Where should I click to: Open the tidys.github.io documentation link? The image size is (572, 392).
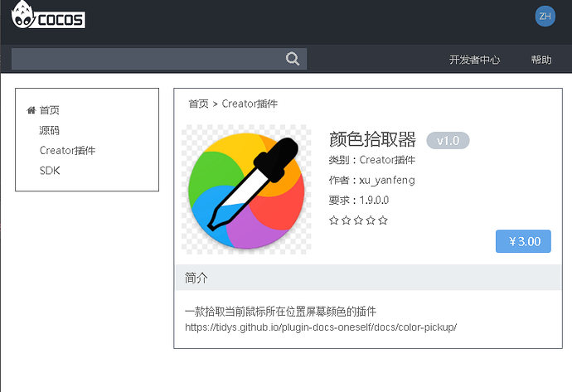click(321, 327)
